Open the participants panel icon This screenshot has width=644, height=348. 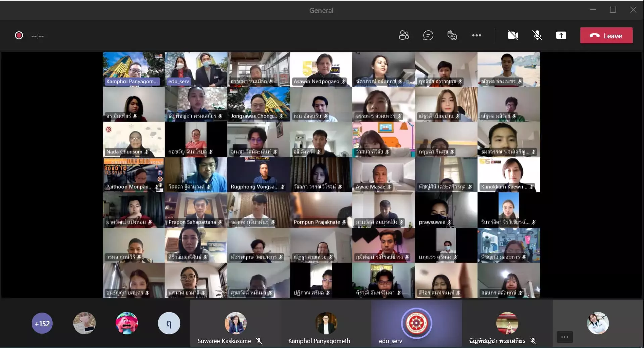[404, 35]
